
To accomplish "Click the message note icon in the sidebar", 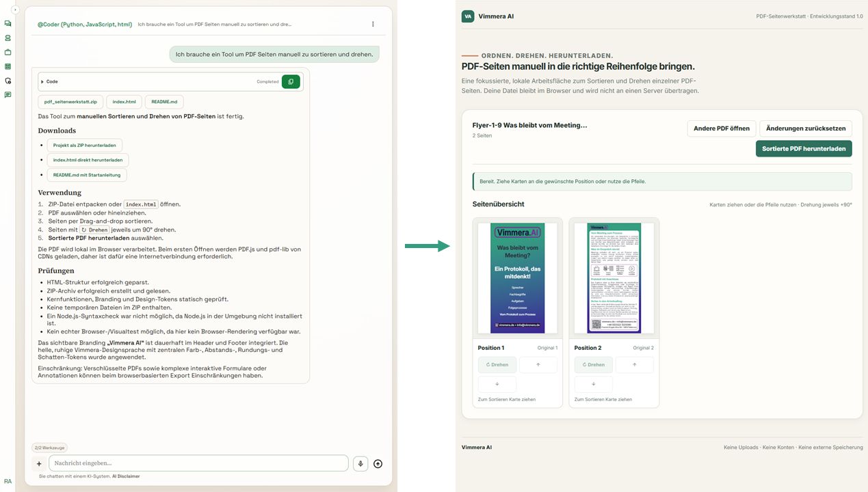I will (8, 95).
